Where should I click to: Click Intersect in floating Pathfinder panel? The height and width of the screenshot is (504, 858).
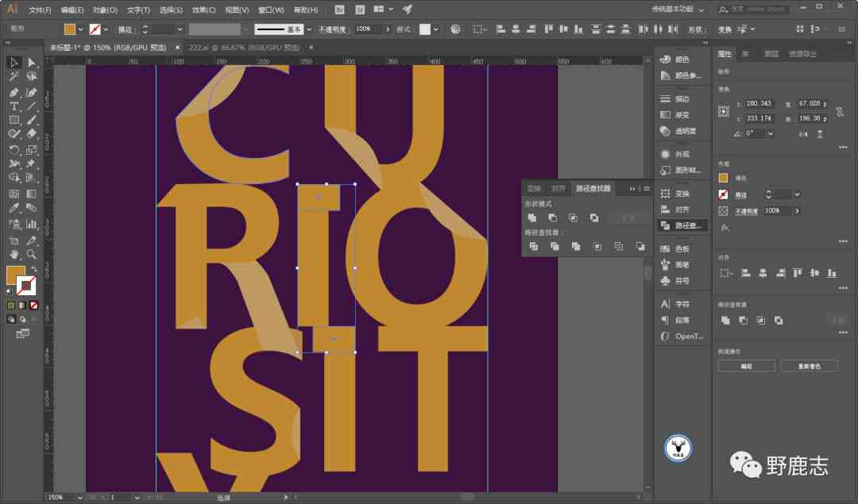pyautogui.click(x=573, y=217)
